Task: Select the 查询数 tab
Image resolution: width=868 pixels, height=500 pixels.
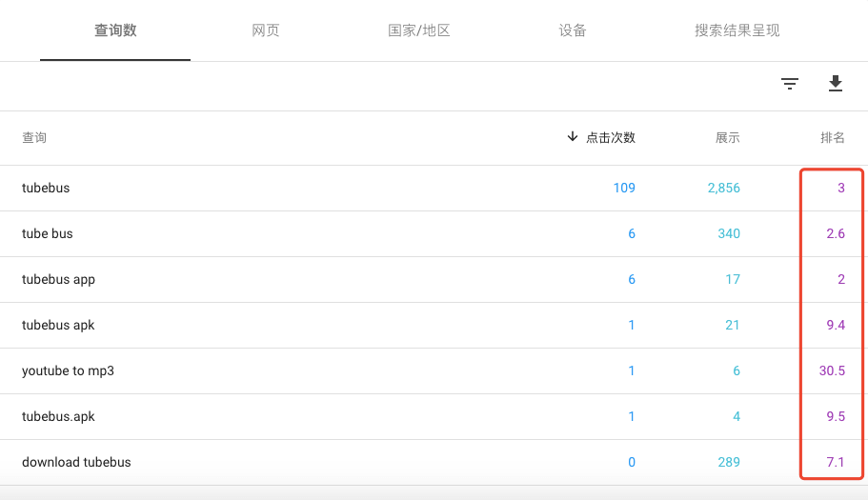Action: tap(115, 30)
